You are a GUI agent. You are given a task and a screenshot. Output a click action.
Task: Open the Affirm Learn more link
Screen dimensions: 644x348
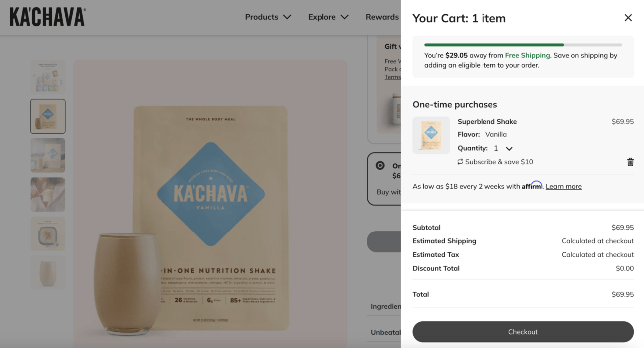point(563,186)
